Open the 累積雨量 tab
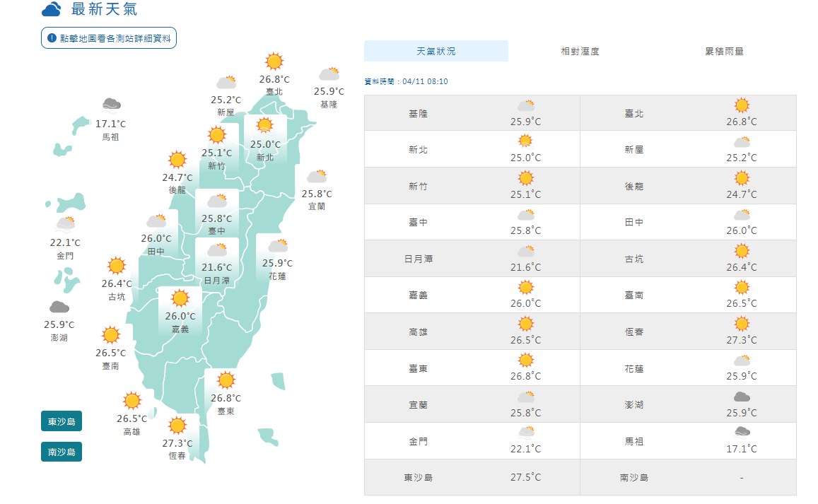The width and height of the screenshot is (818, 504). pos(724,52)
